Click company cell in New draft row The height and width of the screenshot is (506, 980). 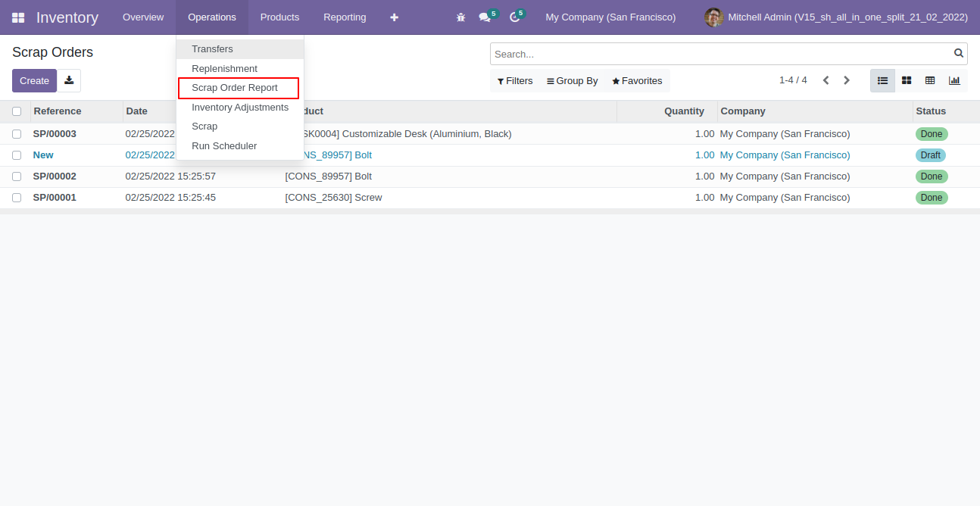click(785, 155)
